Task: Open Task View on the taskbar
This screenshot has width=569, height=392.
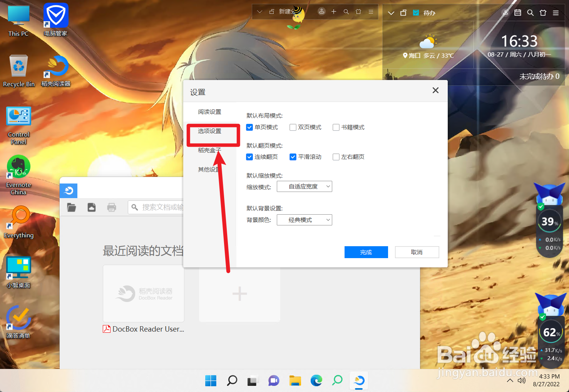Action: pyautogui.click(x=253, y=381)
